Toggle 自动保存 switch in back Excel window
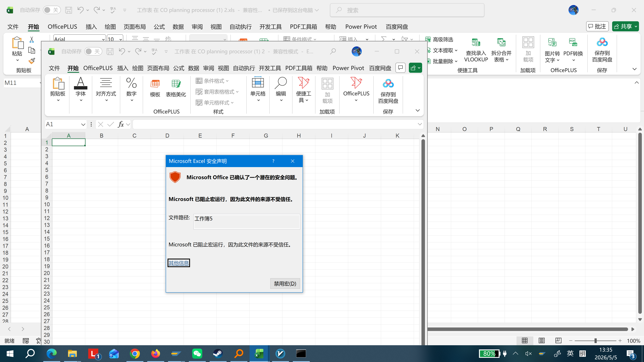Screen dimensions: 644x362 52,10
